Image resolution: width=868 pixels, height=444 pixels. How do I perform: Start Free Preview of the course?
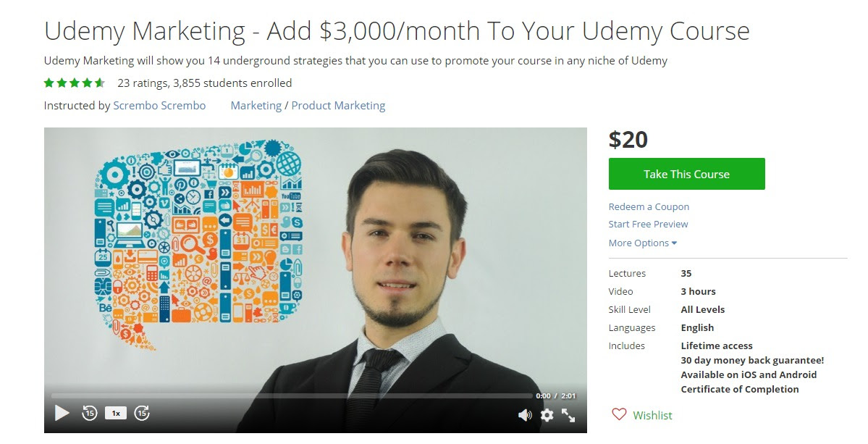point(648,225)
